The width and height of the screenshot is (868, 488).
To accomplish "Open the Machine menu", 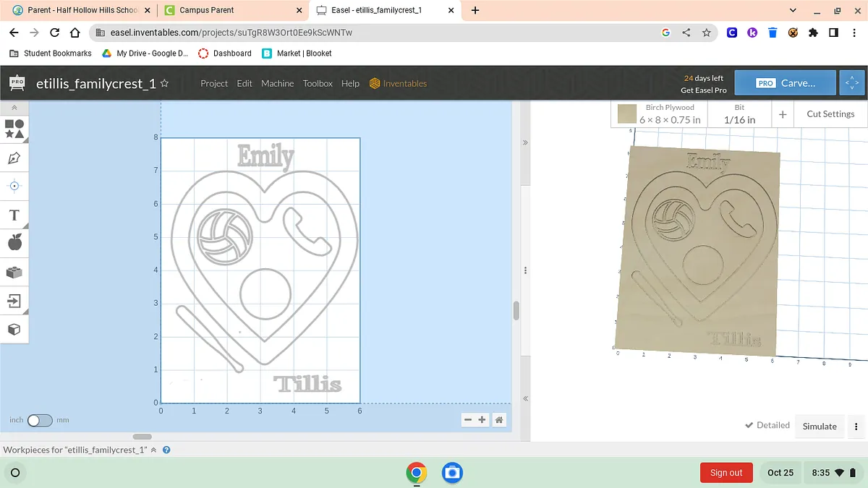I will [x=277, y=84].
